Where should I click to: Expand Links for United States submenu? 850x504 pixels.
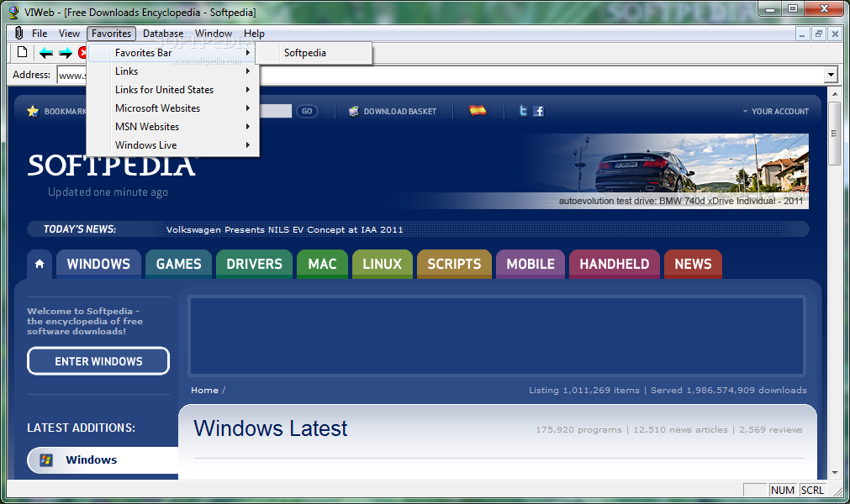[x=173, y=89]
